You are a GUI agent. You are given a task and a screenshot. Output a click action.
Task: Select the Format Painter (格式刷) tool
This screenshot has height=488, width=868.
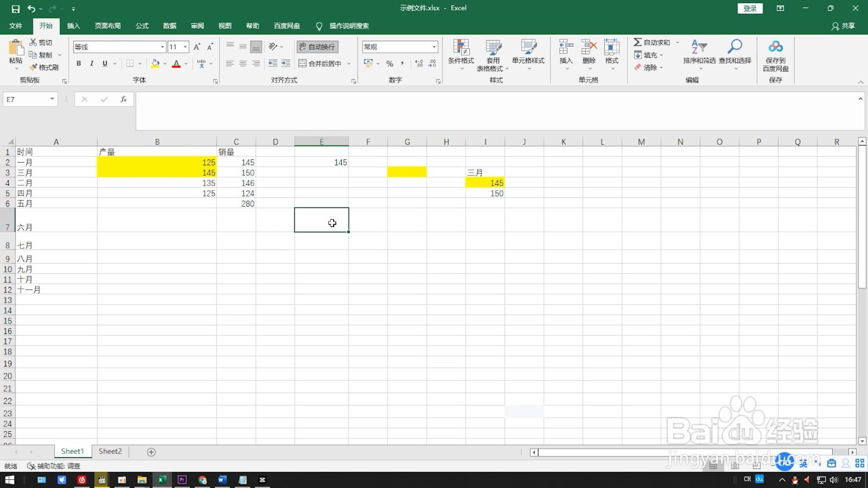[x=44, y=67]
